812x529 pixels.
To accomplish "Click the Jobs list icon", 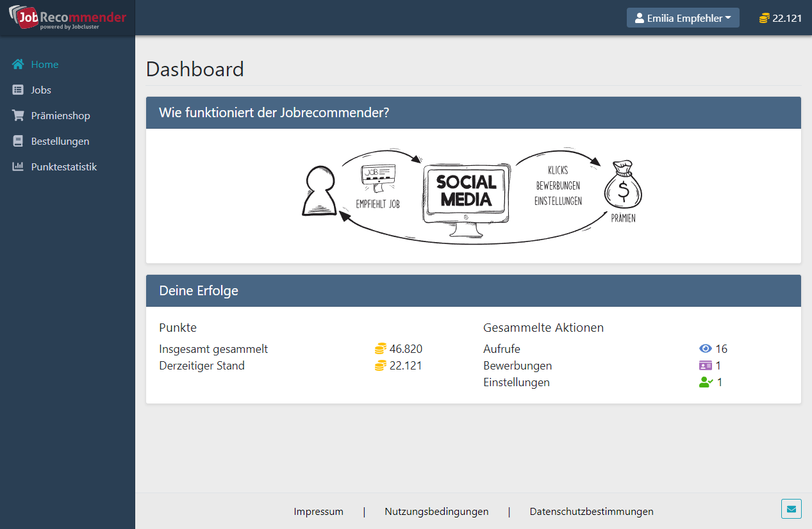I will (18, 90).
